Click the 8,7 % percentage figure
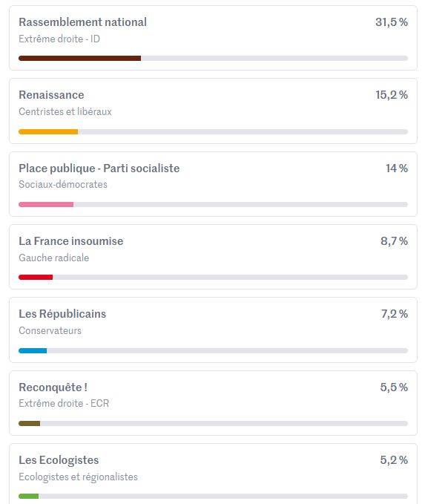448x504 pixels. tap(393, 241)
